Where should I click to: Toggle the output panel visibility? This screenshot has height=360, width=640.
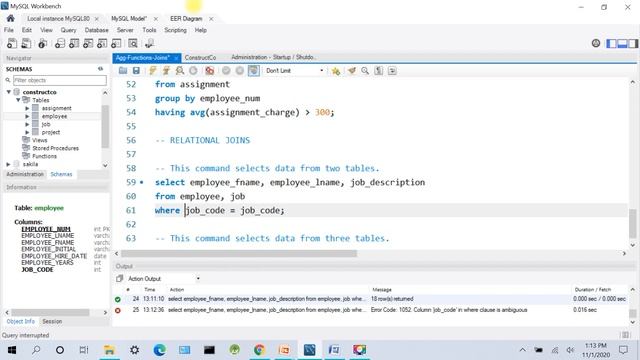(622, 43)
